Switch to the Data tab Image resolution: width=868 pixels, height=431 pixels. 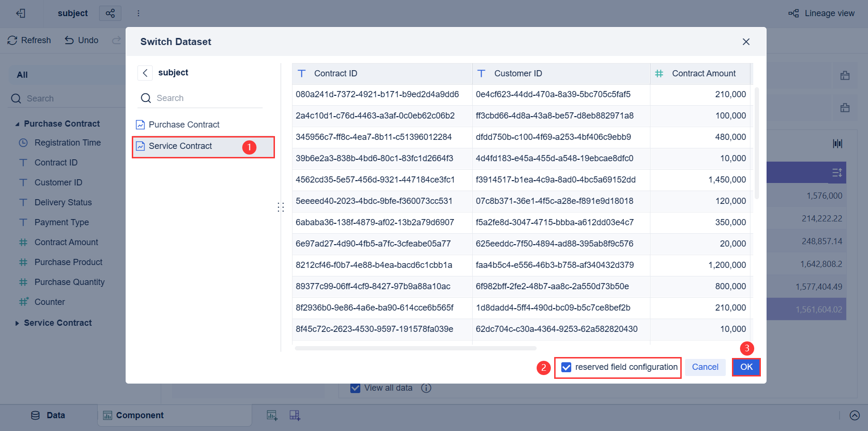pos(55,415)
